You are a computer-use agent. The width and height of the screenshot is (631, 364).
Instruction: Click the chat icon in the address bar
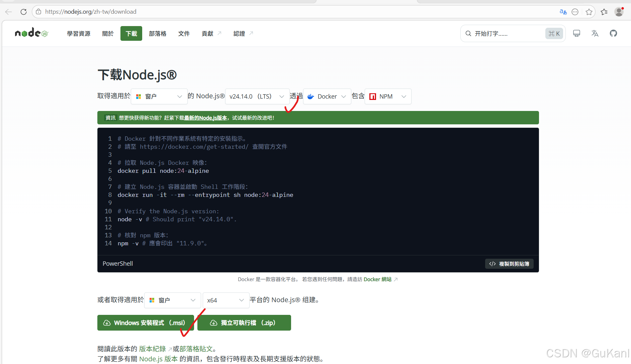click(575, 12)
